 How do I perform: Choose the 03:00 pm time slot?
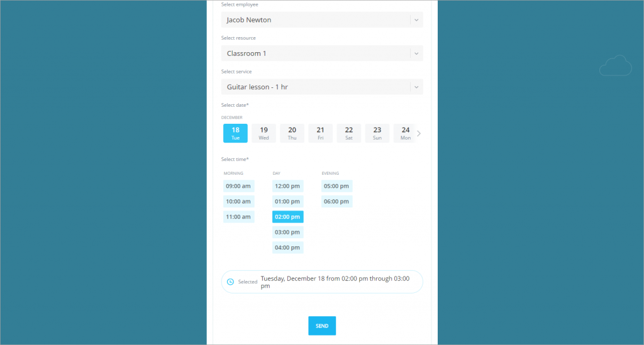(x=288, y=232)
